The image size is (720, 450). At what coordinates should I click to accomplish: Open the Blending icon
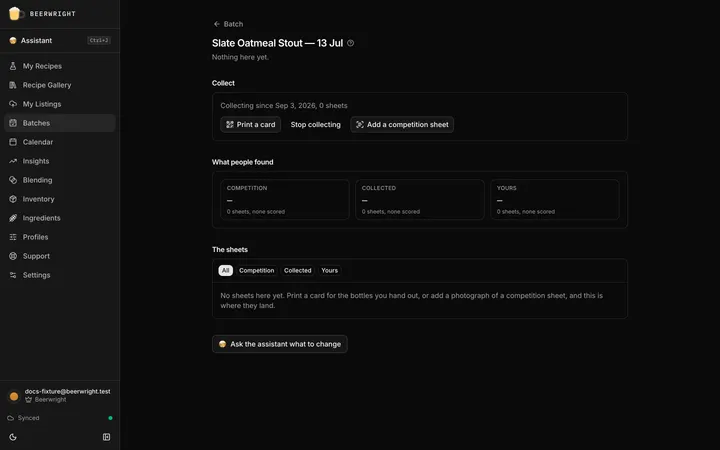tap(13, 180)
